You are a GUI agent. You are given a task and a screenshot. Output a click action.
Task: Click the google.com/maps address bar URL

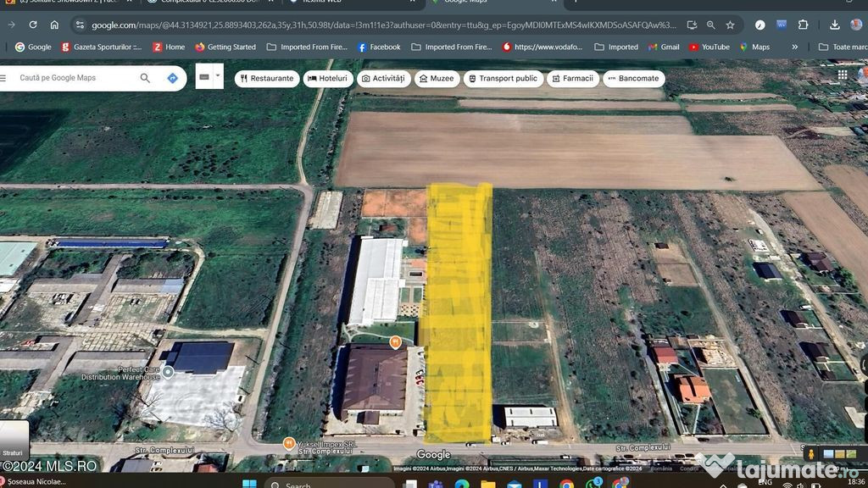coord(384,25)
